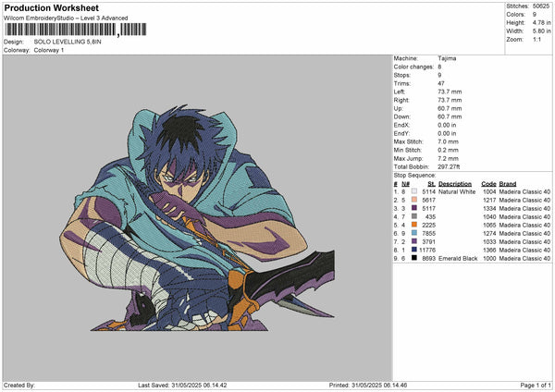Click the Colorway 1 value

49,50
